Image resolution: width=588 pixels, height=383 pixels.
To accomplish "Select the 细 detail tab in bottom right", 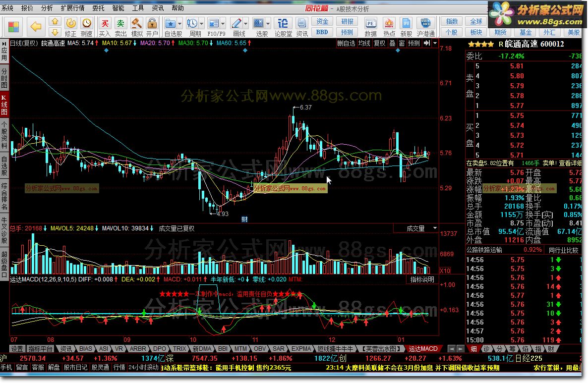I will 474,349.
